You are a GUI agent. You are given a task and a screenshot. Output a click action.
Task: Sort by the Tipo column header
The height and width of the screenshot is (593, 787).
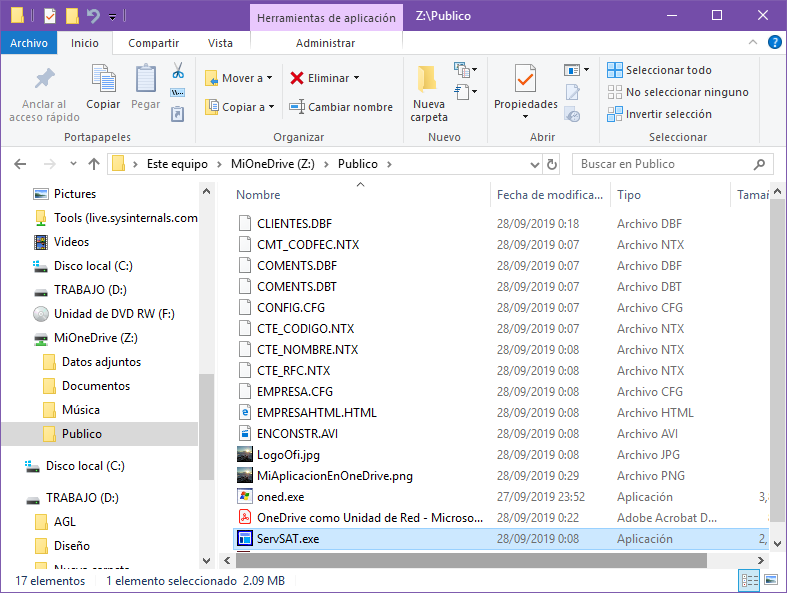629,195
